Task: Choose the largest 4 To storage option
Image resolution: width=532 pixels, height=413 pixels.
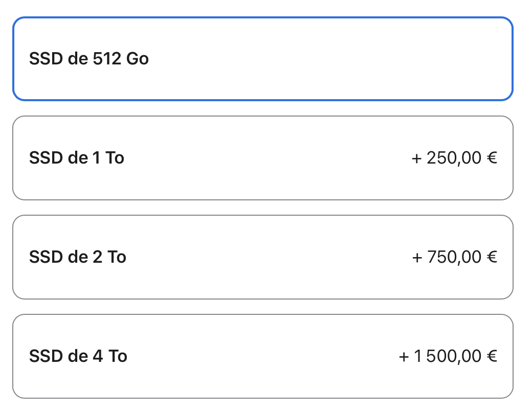Action: coord(263,356)
